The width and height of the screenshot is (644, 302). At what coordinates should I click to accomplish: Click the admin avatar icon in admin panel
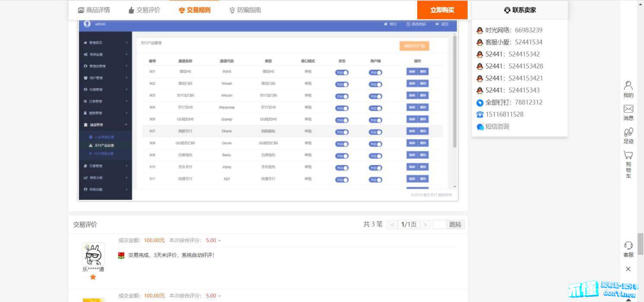coord(87,24)
